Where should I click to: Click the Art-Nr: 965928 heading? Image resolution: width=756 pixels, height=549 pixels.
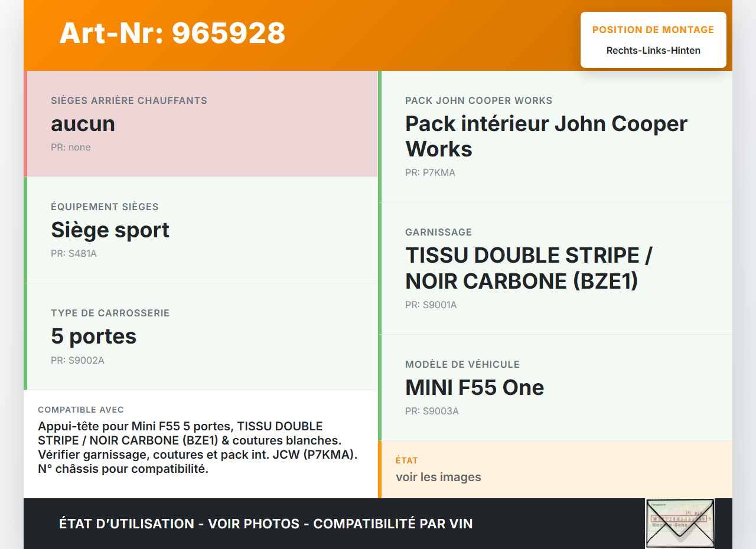click(172, 33)
